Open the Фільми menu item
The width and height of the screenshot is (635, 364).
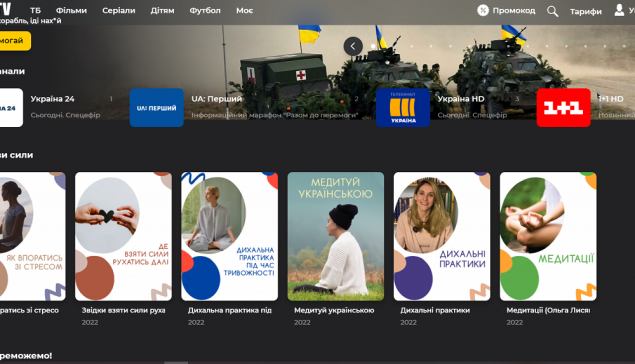71,11
